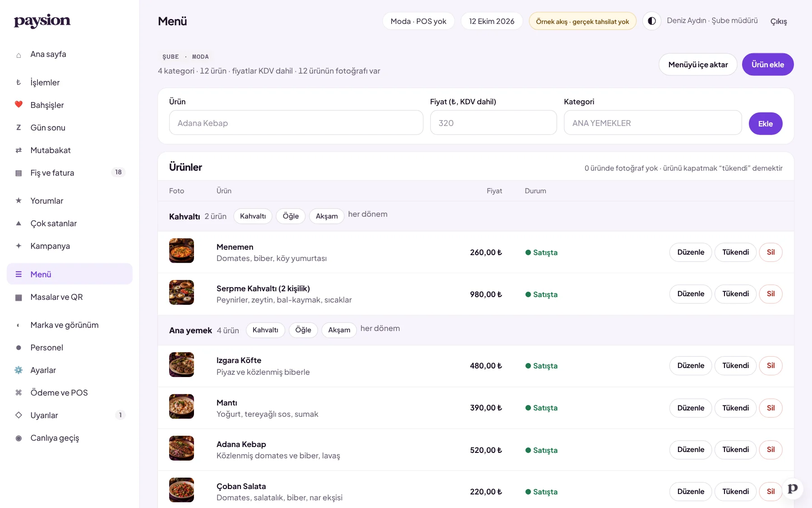Click Düzenle for Menemen
The height and width of the screenshot is (508, 812).
tap(691, 252)
